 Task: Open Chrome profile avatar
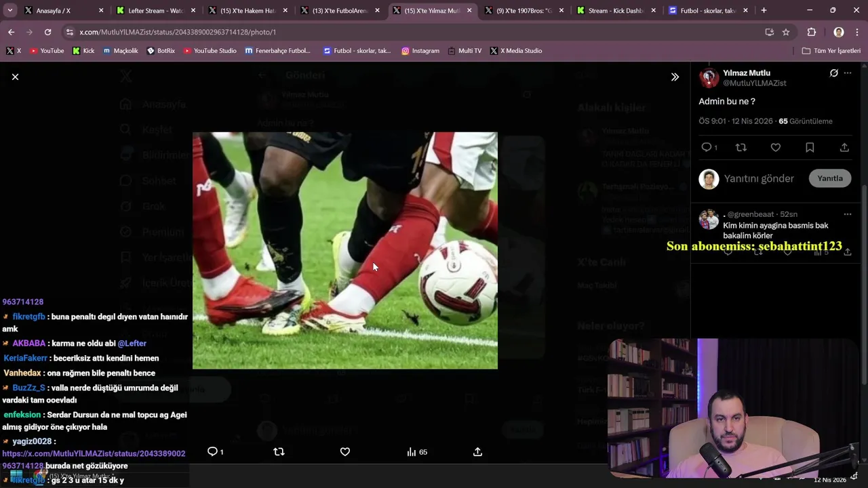pos(839,32)
